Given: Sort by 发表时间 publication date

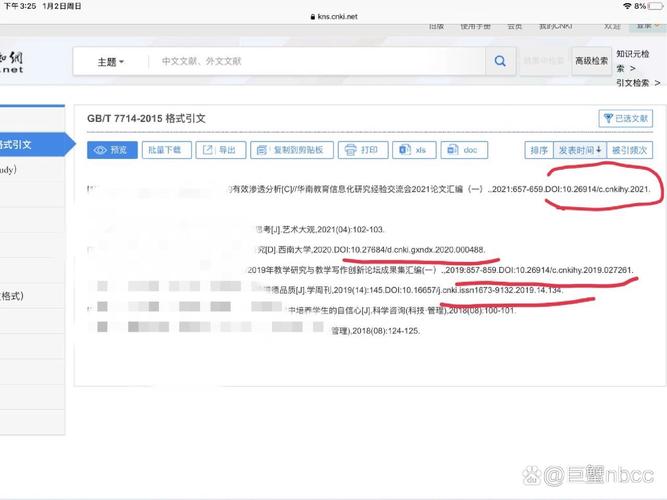Looking at the screenshot, I should (x=580, y=150).
